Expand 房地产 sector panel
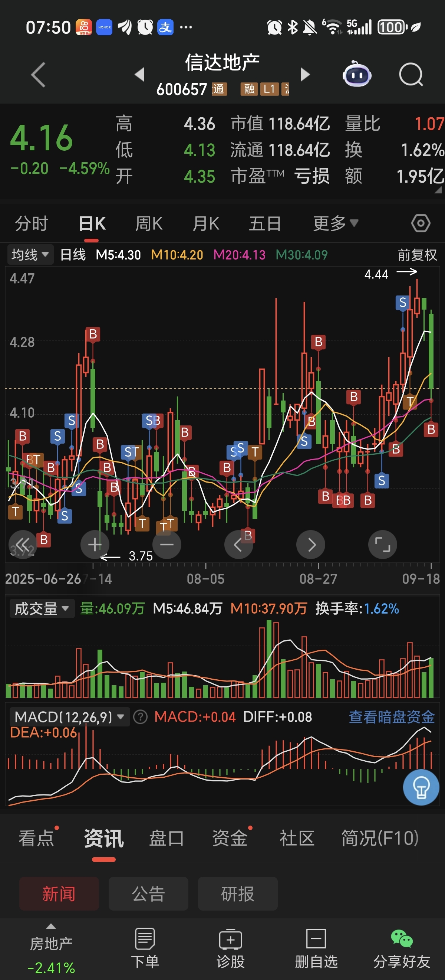 (x=51, y=948)
